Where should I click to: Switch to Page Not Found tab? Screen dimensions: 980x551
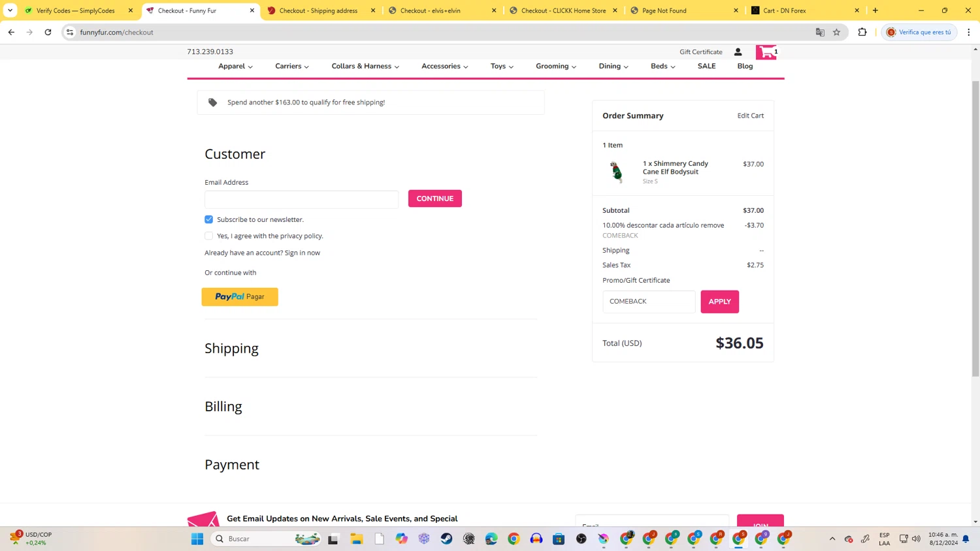(664, 10)
